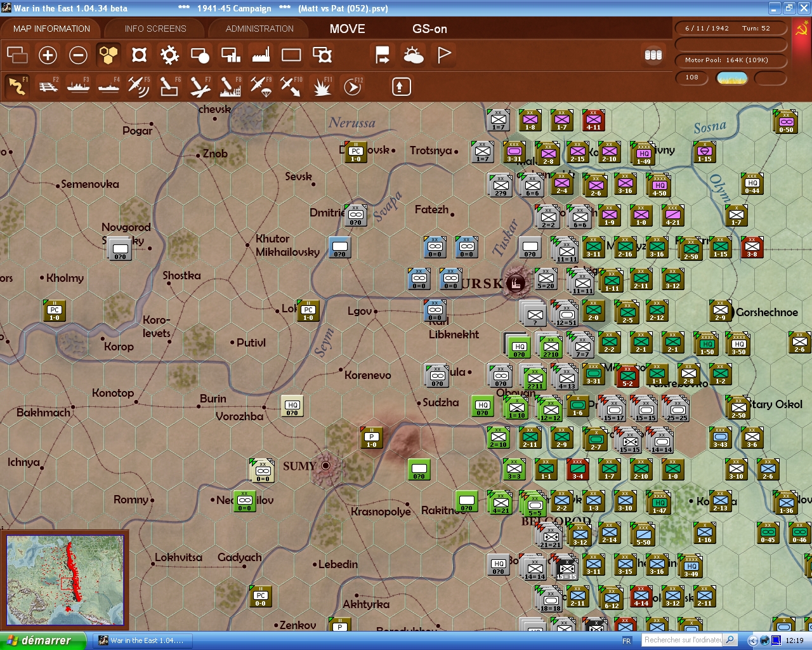Select the Move mode (F1) icon
Viewport: 812px width, 650px height.
(17, 86)
